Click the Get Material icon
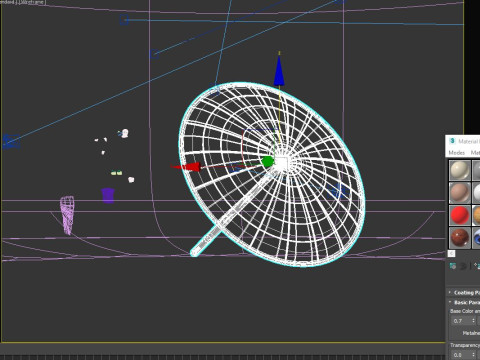Screen dimensions: 480x360 tap(453, 266)
